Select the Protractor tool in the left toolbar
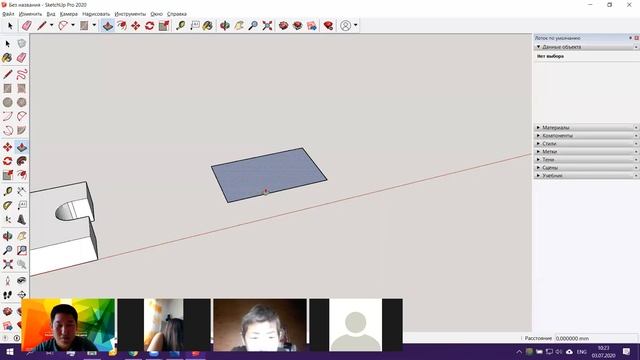640x360 pixels. [x=7, y=205]
